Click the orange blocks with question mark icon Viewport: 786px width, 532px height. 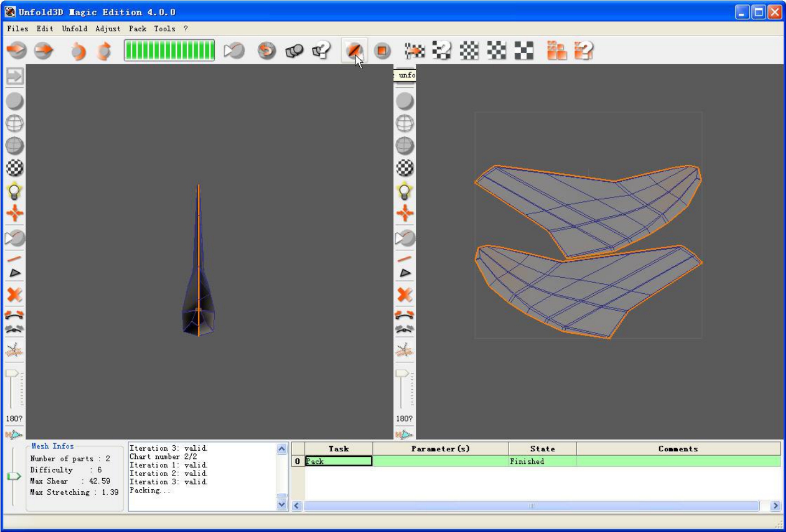tap(583, 51)
